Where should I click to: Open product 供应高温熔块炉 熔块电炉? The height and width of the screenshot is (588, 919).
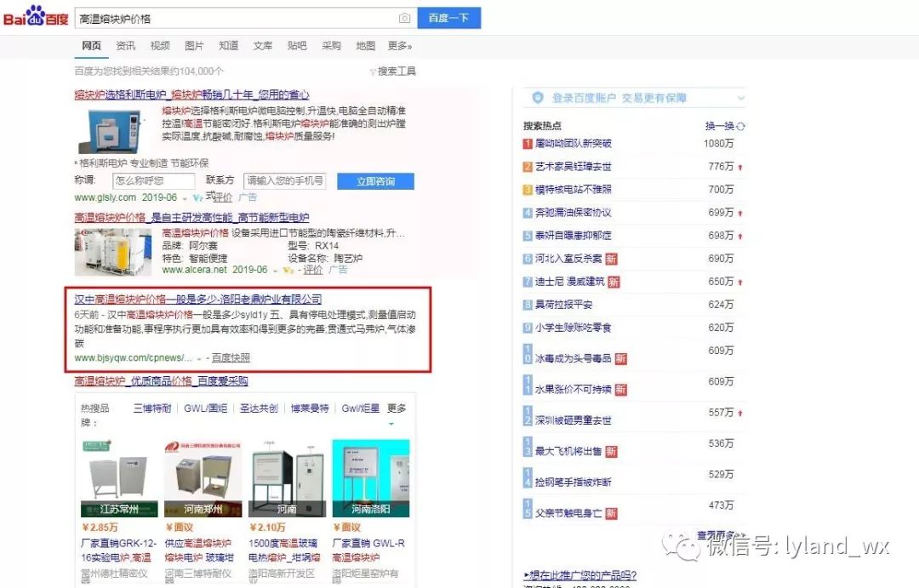[199, 551]
